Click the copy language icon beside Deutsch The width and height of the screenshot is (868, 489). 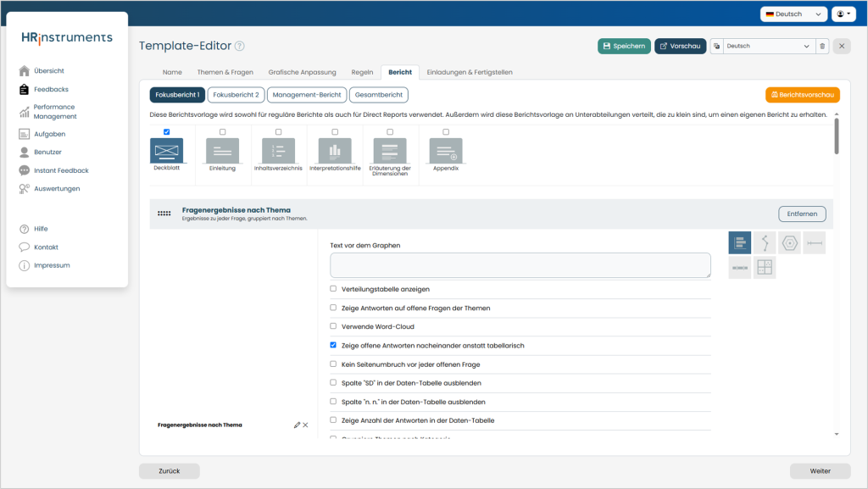716,46
